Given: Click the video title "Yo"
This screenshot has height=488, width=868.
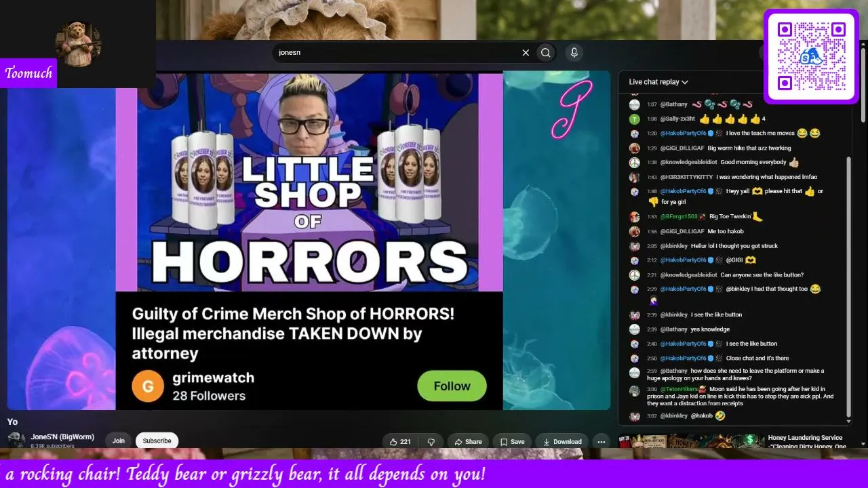Looking at the screenshot, I should click(x=12, y=422).
